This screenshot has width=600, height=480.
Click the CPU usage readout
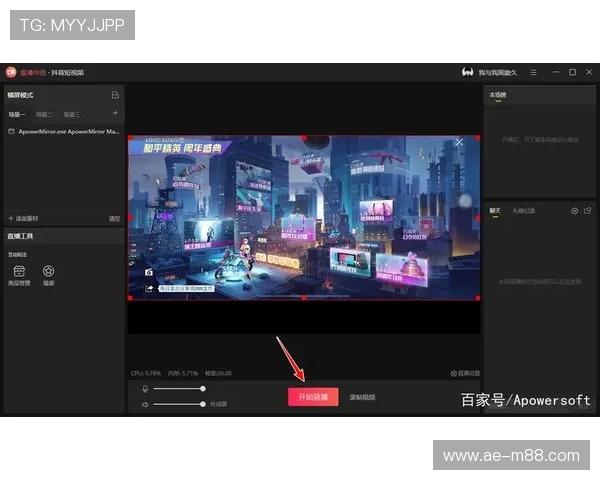[146, 373]
